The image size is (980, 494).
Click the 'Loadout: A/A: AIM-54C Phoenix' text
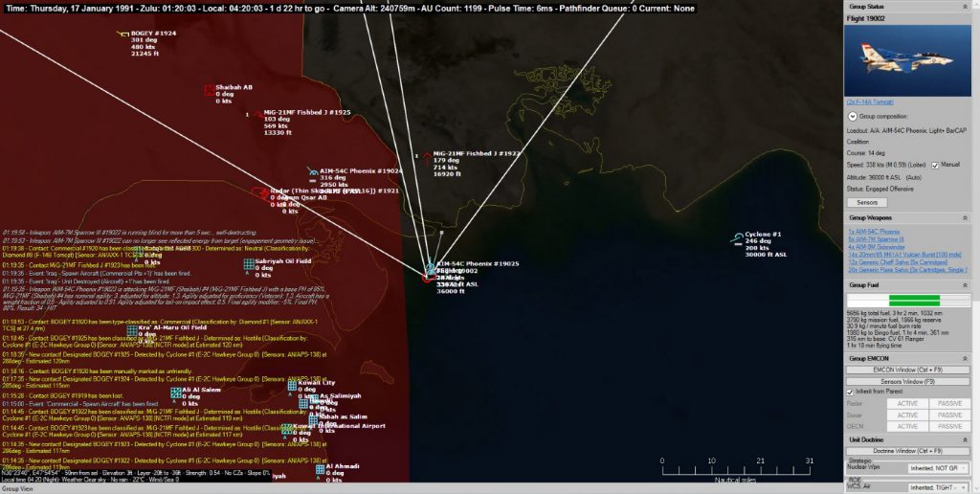click(x=906, y=131)
